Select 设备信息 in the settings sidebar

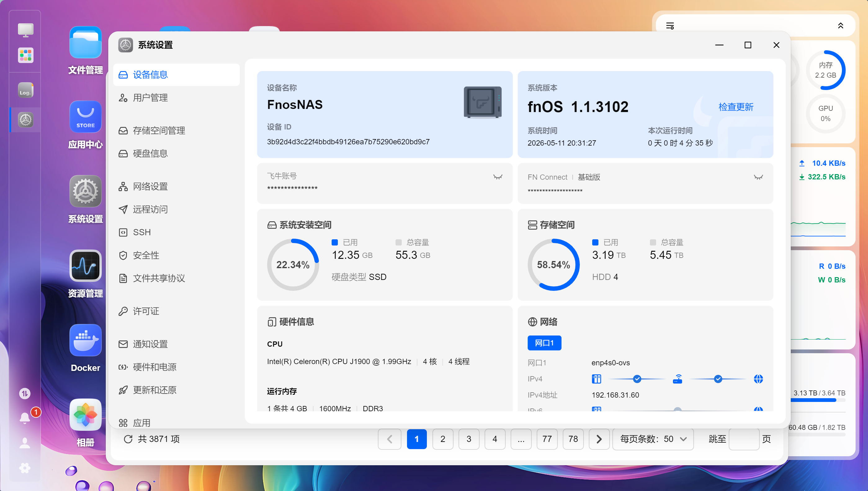(x=176, y=74)
